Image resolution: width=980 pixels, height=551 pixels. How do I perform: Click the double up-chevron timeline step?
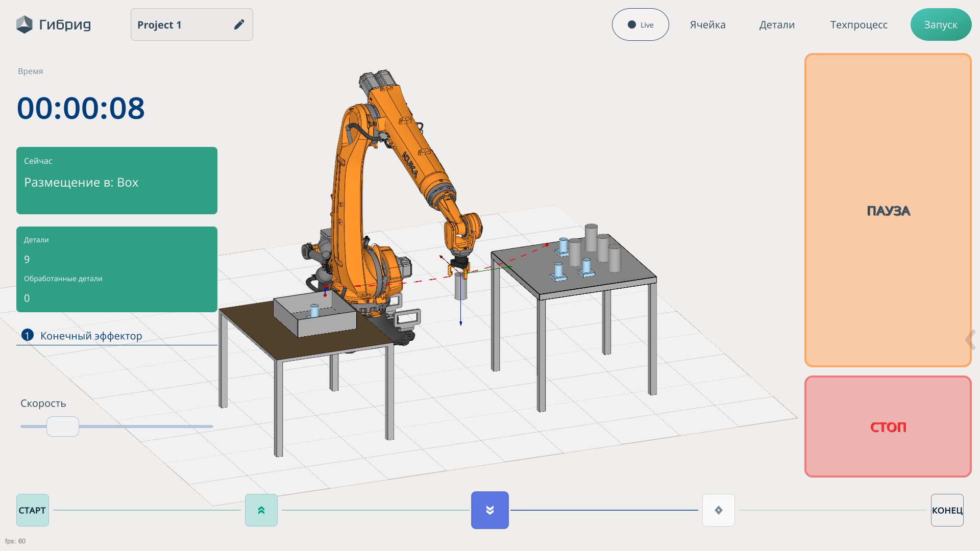click(261, 510)
